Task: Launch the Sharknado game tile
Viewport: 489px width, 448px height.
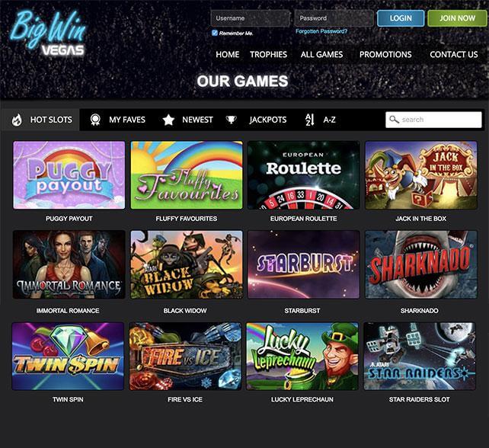Action: (421, 264)
